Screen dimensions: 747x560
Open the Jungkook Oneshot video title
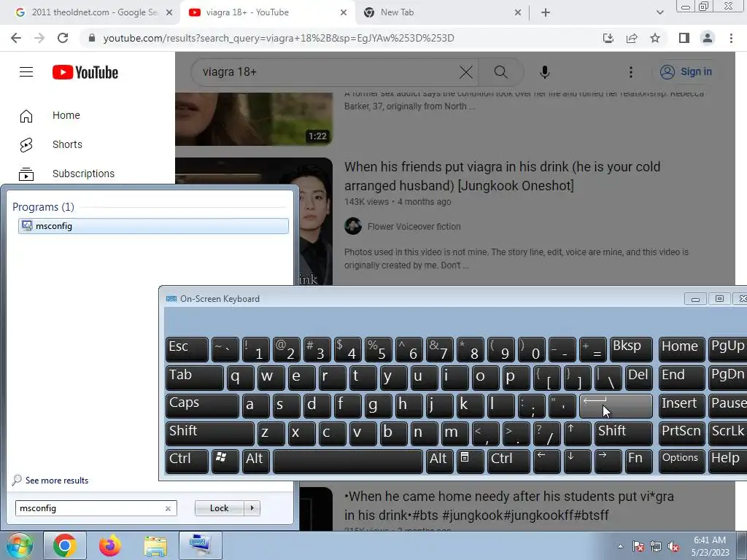click(503, 176)
